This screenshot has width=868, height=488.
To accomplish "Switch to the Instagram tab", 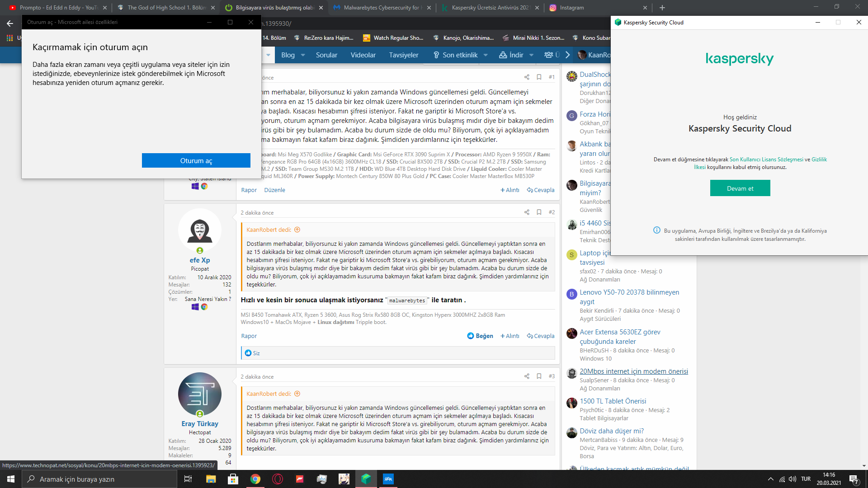I will point(572,8).
